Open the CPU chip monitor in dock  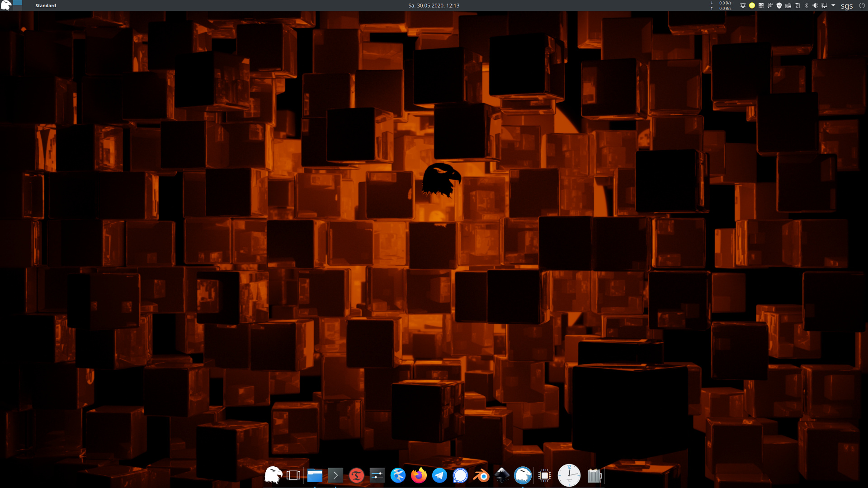(545, 475)
